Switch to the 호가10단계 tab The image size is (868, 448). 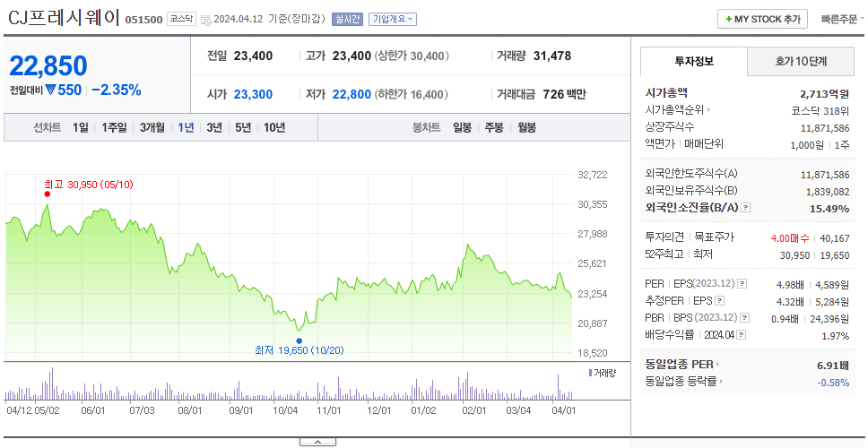(801, 62)
